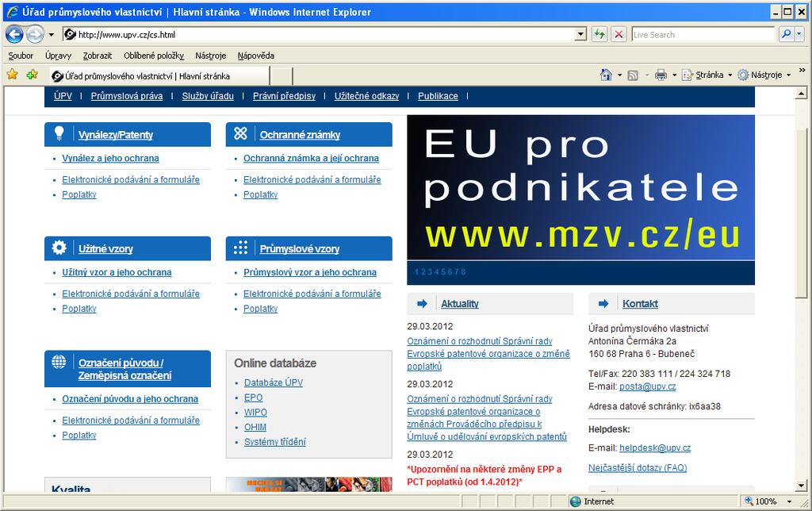The image size is (812, 511).
Task: Click the dotted grid icon for Průmyslové vzory
Action: tap(241, 248)
